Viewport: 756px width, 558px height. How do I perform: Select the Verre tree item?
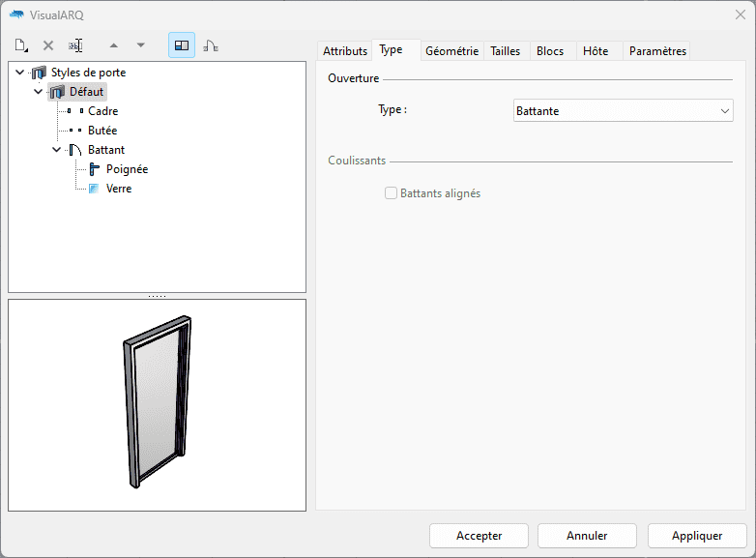click(x=119, y=188)
